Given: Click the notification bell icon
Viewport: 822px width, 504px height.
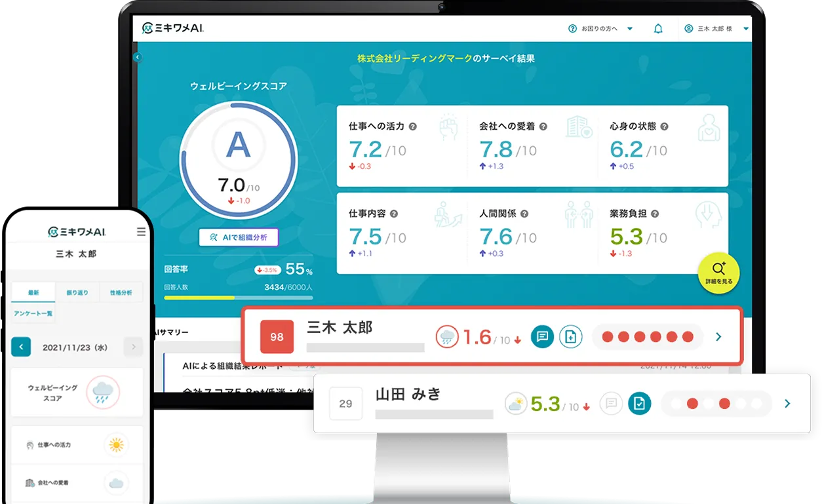Looking at the screenshot, I should [658, 29].
